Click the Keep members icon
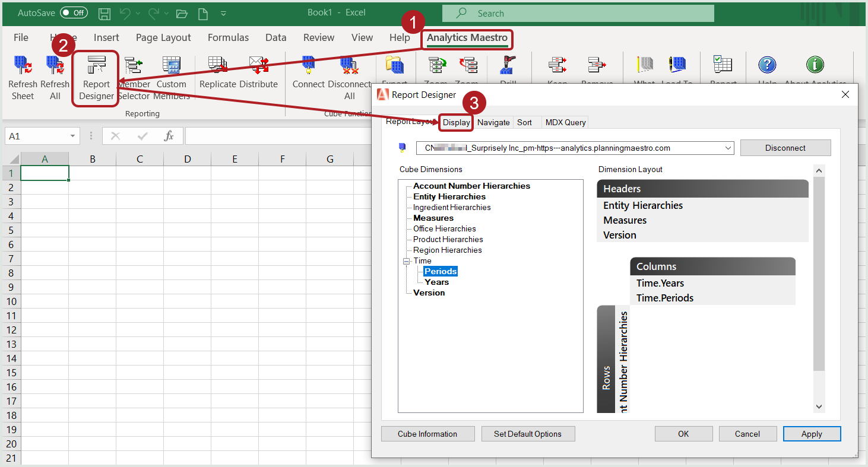 [x=557, y=65]
